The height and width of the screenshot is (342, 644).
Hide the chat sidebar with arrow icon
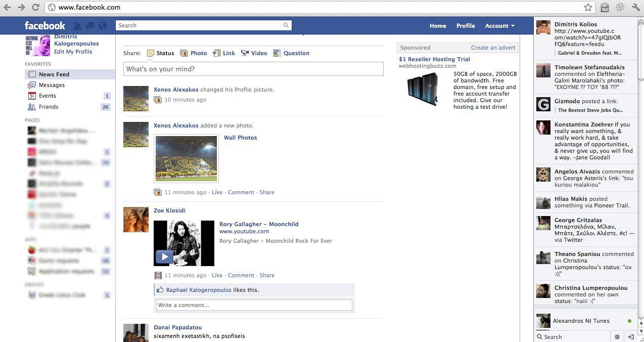[630, 336]
